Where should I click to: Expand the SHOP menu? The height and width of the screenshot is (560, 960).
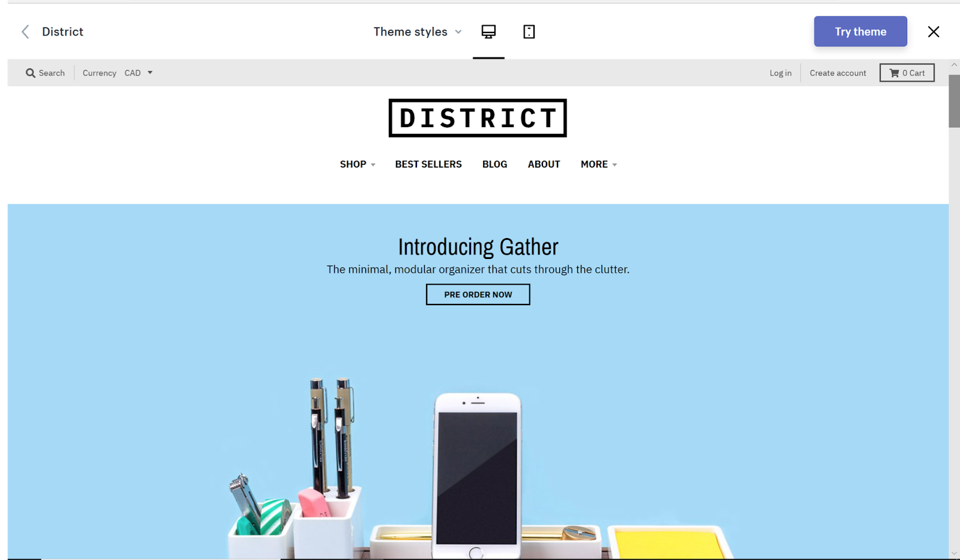(358, 164)
